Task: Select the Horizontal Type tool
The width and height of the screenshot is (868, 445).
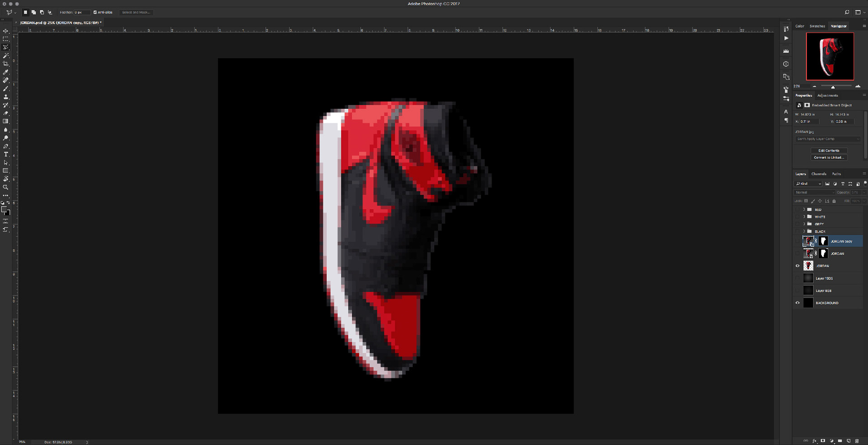Action: point(5,154)
